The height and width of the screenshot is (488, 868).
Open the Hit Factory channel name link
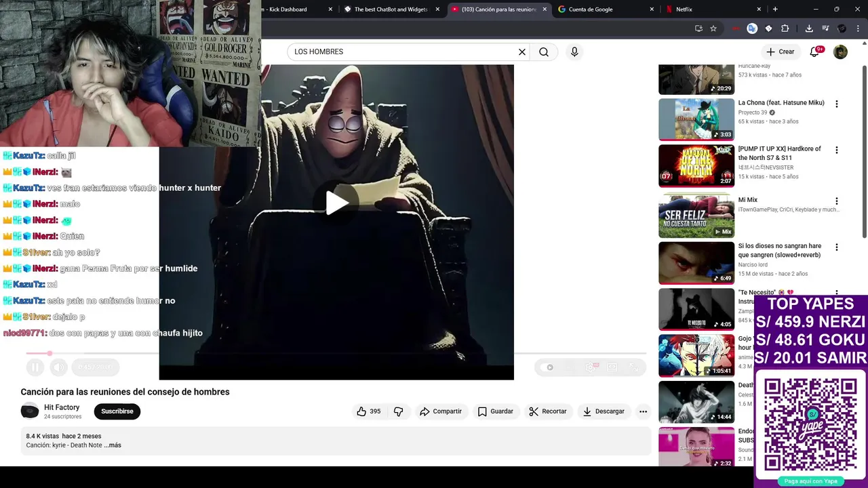62,407
